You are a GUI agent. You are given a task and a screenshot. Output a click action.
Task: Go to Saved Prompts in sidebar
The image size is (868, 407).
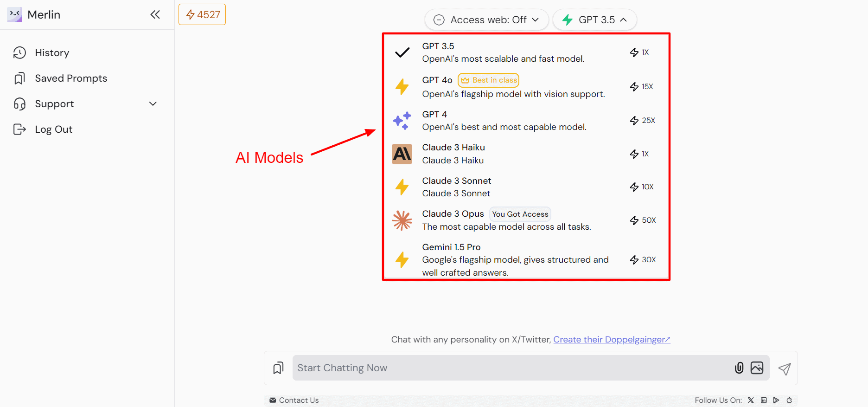tap(70, 78)
